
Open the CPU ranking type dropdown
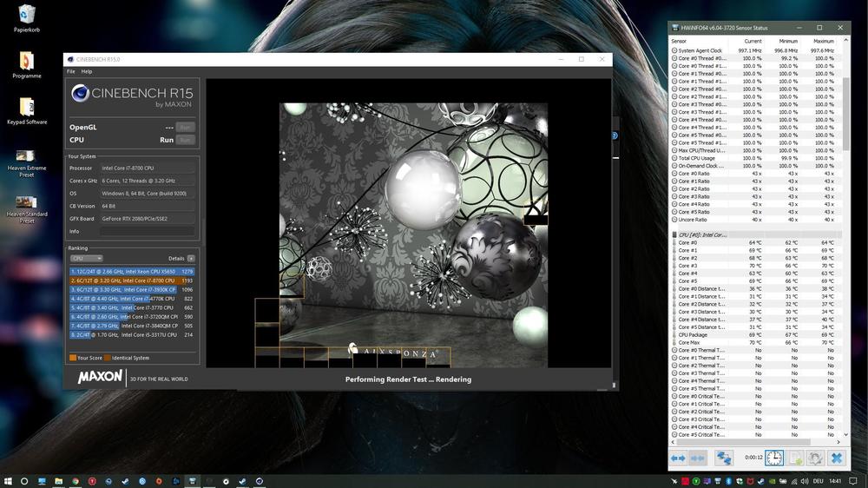pyautogui.click(x=86, y=258)
